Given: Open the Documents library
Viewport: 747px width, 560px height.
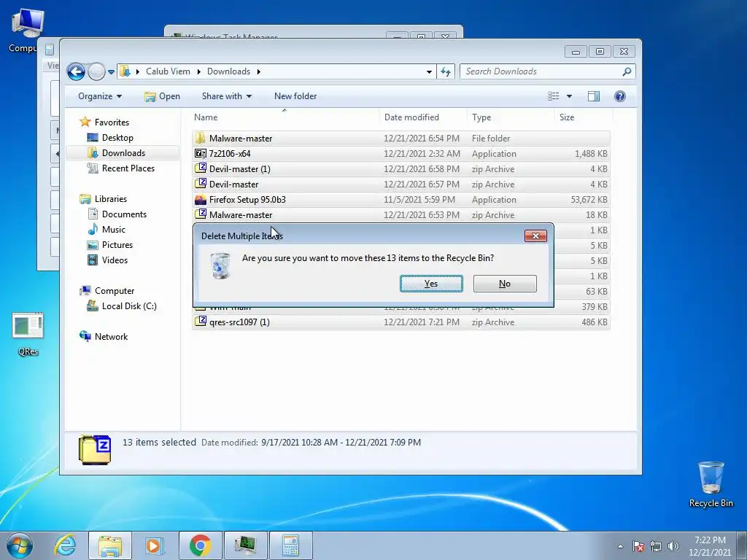Looking at the screenshot, I should pyautogui.click(x=124, y=214).
